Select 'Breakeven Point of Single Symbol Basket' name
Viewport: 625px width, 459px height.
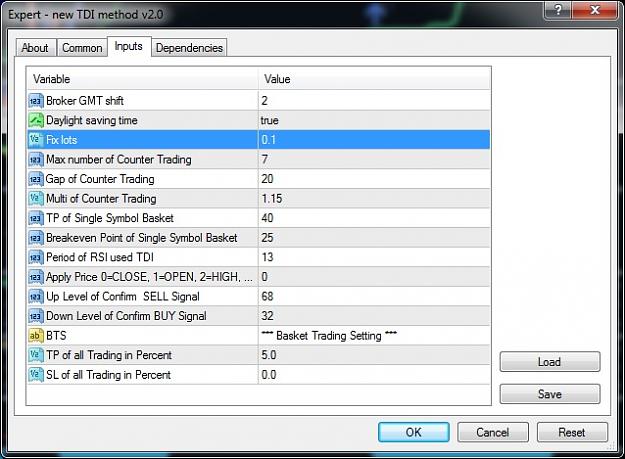coord(142,237)
